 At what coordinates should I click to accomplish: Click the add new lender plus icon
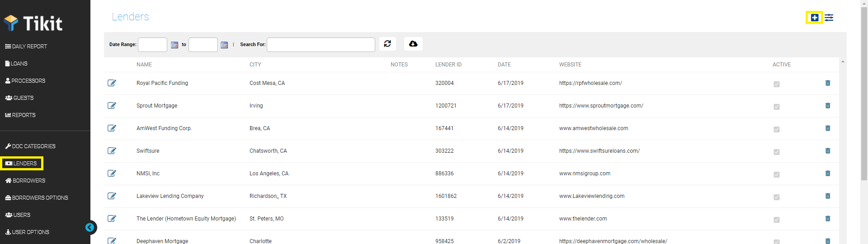814,18
